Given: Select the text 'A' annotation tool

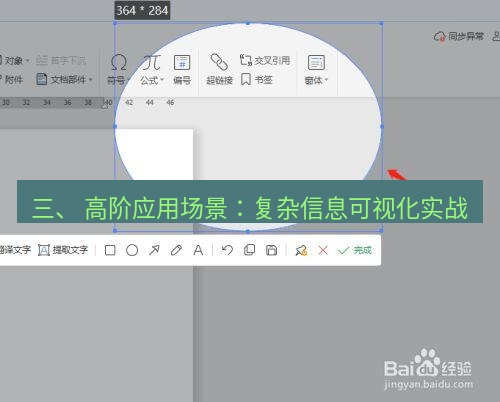Looking at the screenshot, I should point(198,250).
